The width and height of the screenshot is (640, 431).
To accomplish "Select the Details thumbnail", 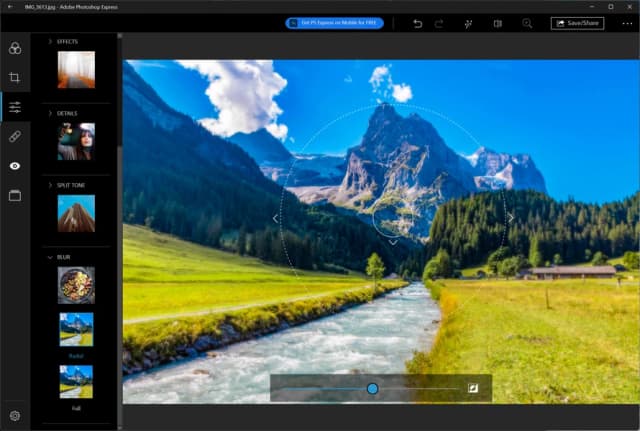I will pos(76,141).
